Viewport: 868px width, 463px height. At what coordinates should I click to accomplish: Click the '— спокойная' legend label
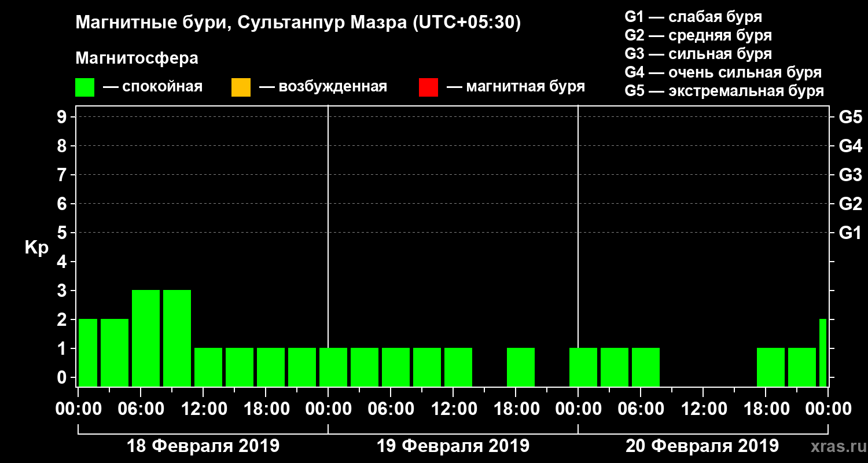pyautogui.click(x=152, y=87)
